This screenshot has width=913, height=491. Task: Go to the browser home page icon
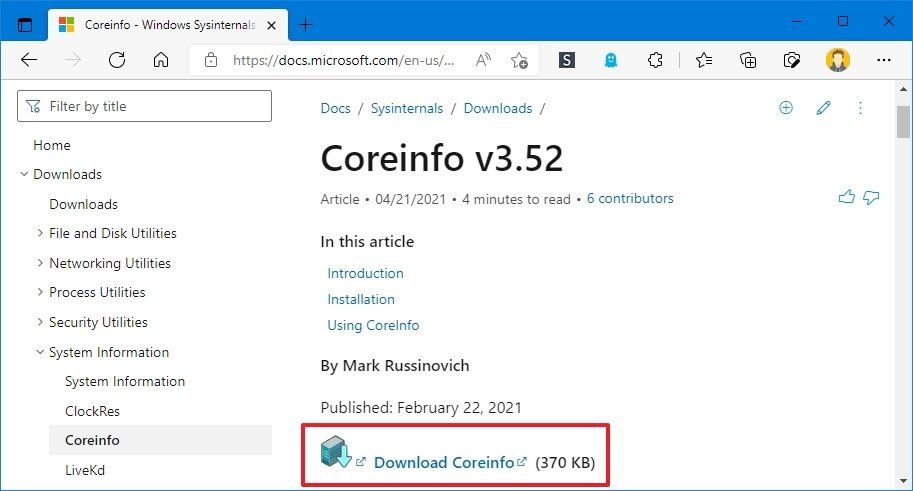tap(161, 60)
